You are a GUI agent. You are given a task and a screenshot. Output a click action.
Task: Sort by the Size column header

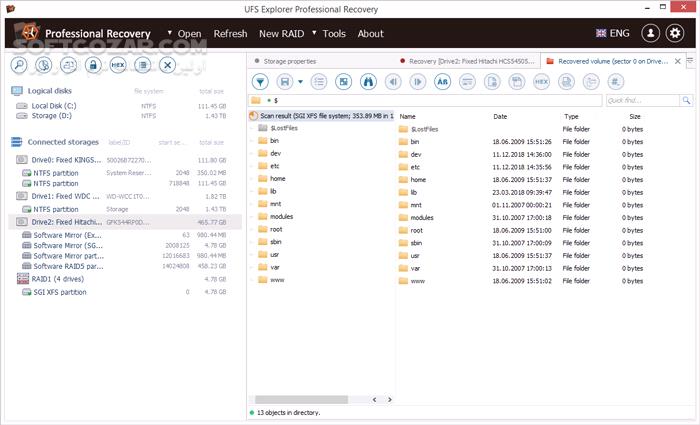(x=635, y=117)
